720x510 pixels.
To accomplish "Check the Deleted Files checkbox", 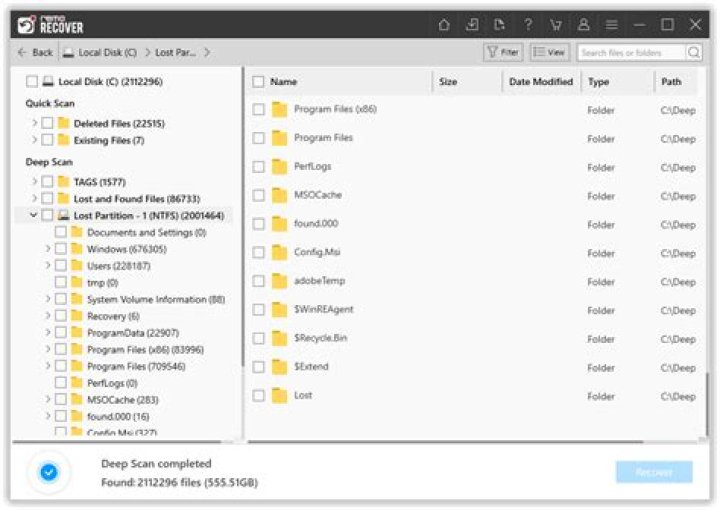I will coord(47,124).
